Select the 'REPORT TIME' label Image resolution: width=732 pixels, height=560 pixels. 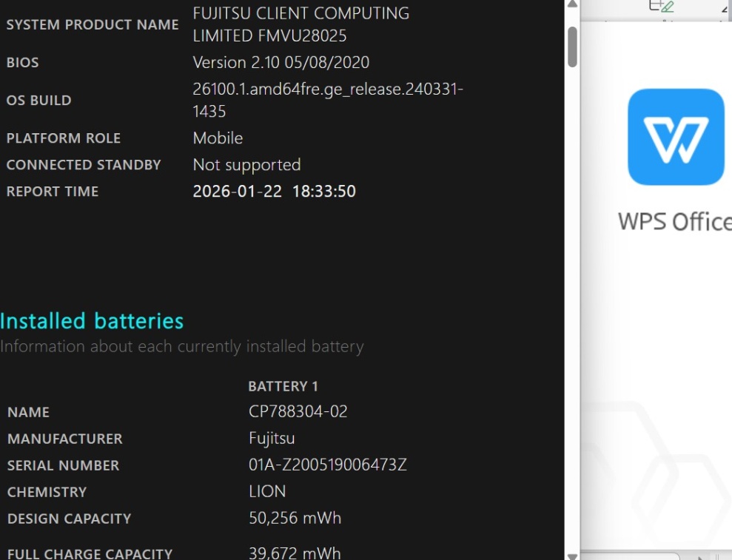[x=53, y=192]
